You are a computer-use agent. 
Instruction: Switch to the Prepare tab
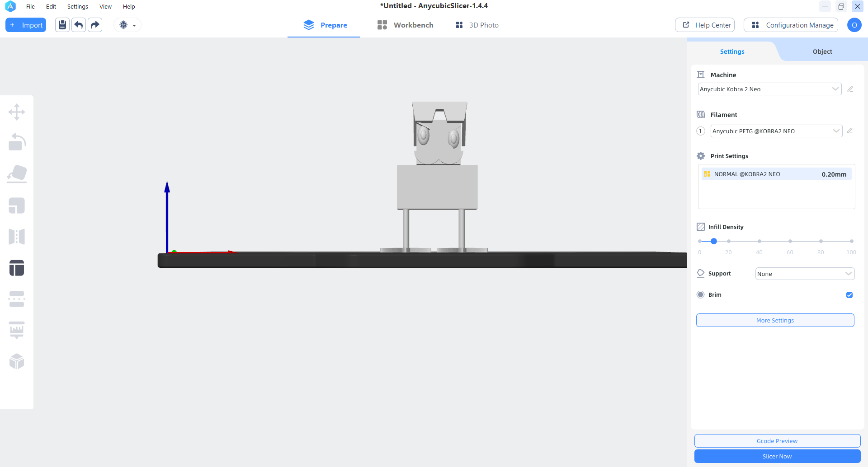(x=325, y=25)
